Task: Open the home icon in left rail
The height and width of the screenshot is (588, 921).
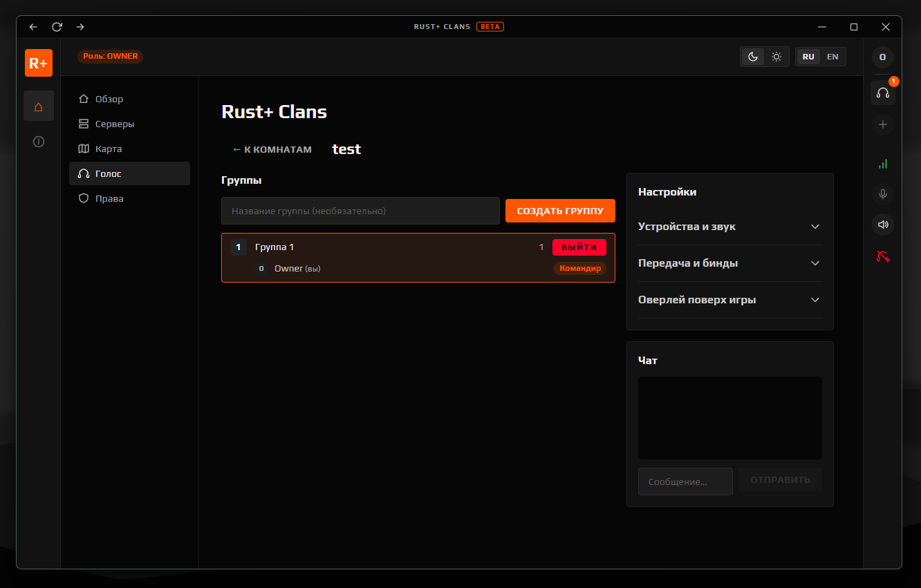Action: coord(38,106)
